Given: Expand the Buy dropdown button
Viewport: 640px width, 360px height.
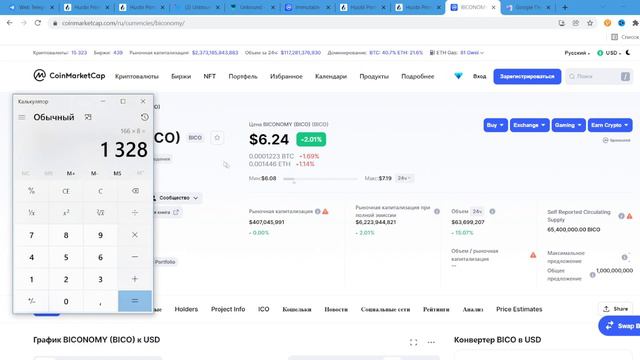Looking at the screenshot, I should [x=495, y=125].
